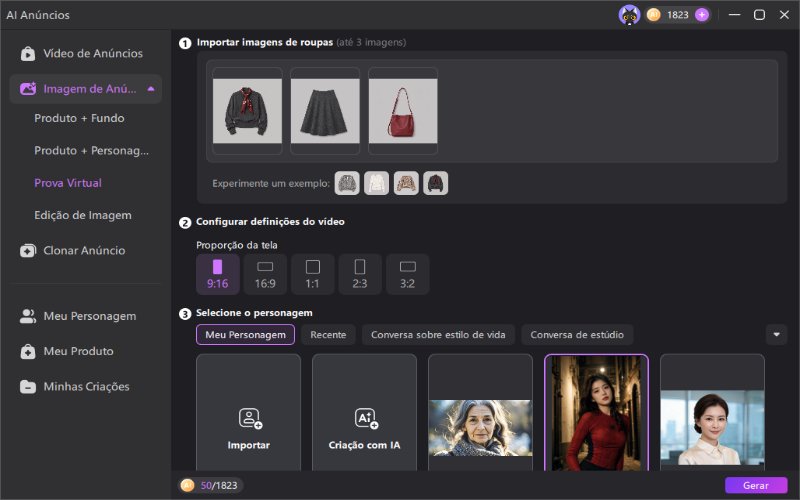Click the 50/1823 credits indicator

point(211,485)
